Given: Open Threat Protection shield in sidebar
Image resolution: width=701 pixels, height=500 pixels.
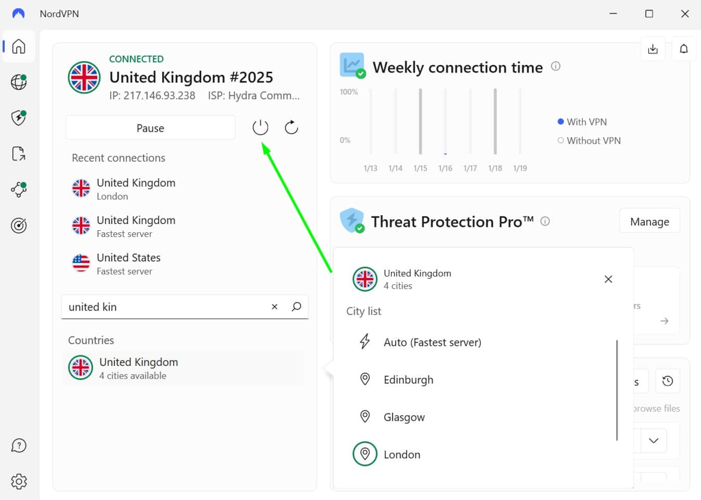Looking at the screenshot, I should [19, 118].
